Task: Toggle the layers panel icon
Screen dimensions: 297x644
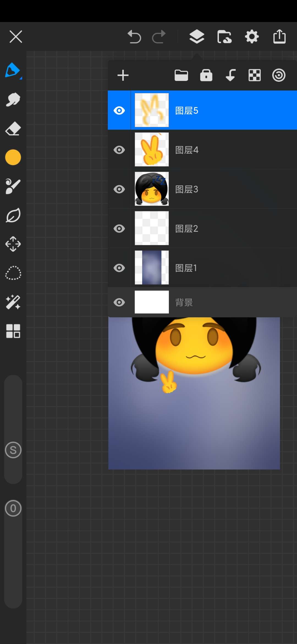Action: click(197, 37)
